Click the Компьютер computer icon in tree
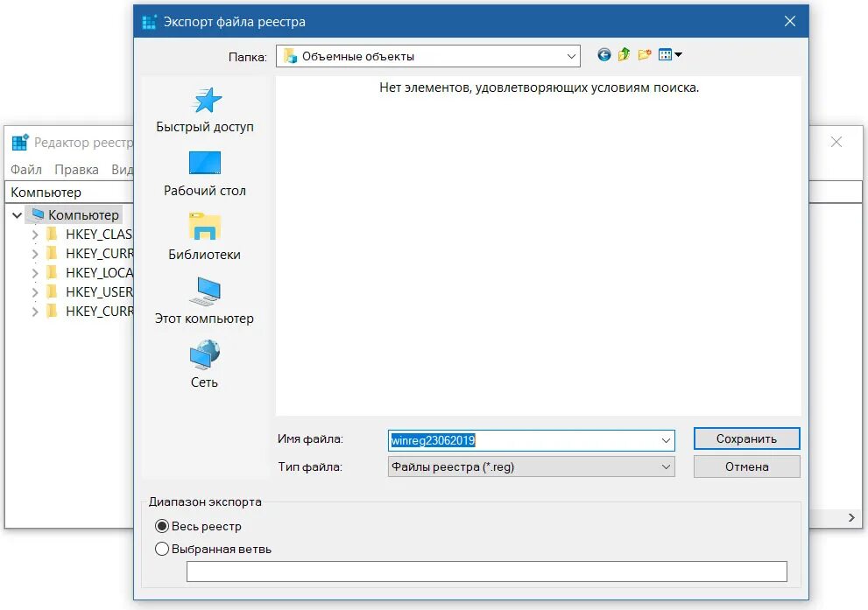Screen dimensions: 868x610 (38, 214)
